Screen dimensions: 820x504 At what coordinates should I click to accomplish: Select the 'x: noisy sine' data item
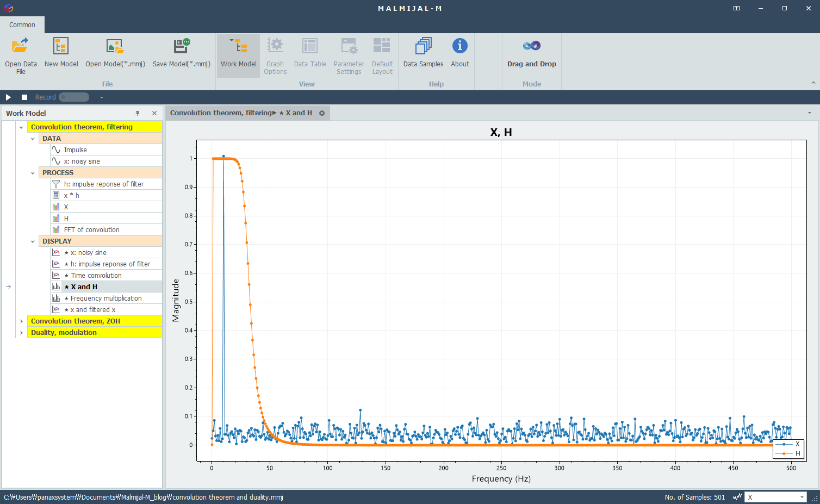[x=106, y=161]
